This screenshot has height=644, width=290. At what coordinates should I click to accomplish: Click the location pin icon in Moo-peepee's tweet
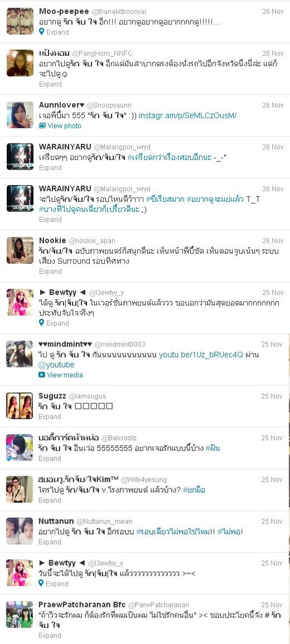click(41, 32)
